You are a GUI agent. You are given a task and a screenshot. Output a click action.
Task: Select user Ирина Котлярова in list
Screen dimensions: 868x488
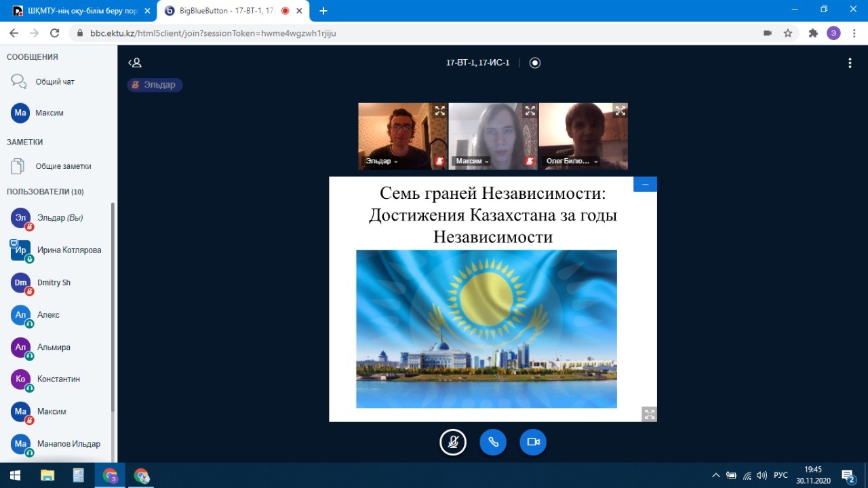click(68, 250)
